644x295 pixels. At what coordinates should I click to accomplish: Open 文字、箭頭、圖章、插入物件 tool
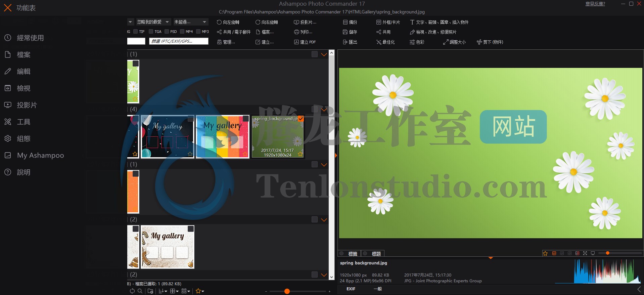[x=439, y=22]
